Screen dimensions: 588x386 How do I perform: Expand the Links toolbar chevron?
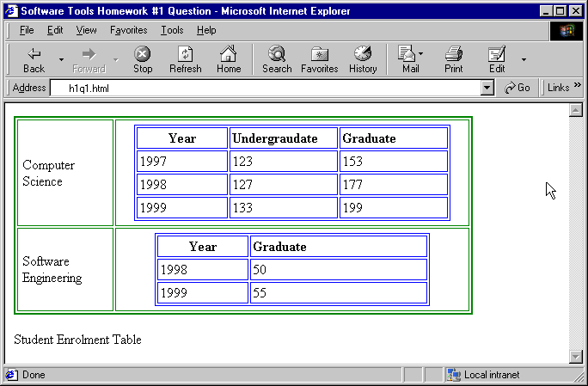click(x=577, y=85)
